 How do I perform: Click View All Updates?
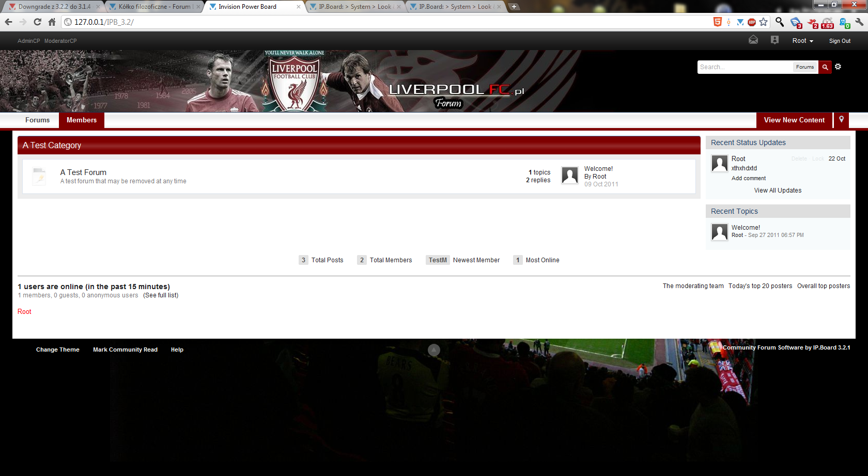pyautogui.click(x=778, y=191)
